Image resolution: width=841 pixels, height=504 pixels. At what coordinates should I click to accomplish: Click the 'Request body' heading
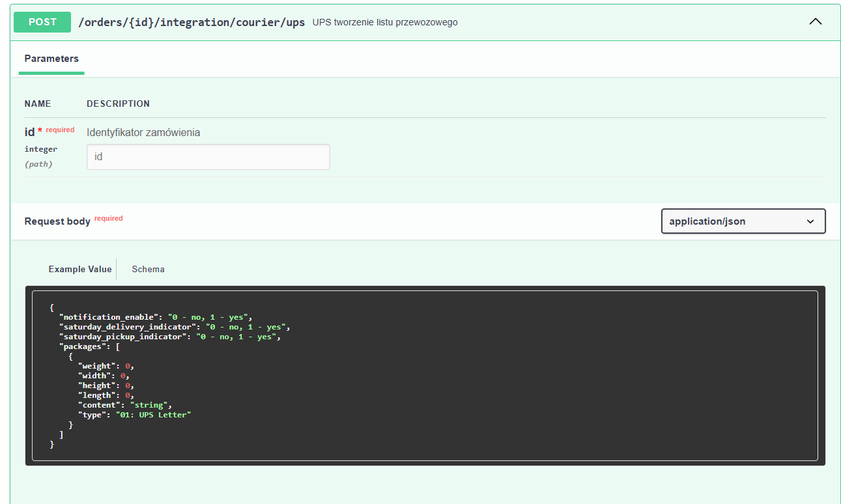coord(57,221)
